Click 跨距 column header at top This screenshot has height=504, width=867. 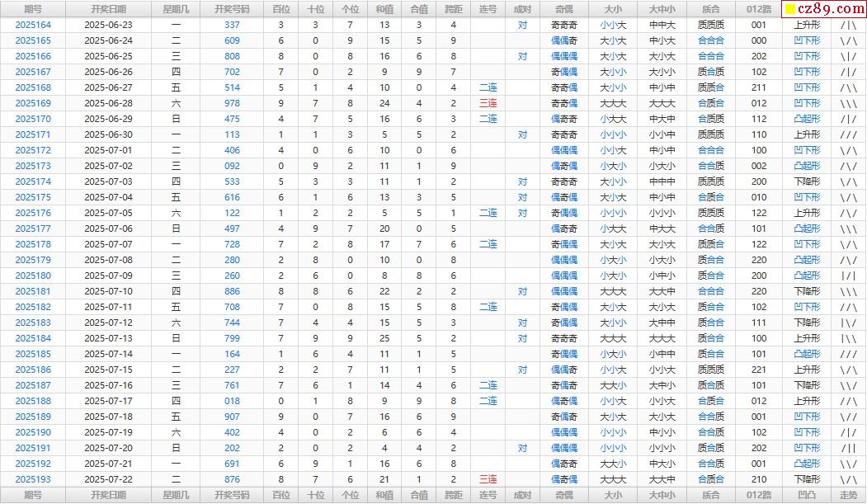click(x=454, y=9)
